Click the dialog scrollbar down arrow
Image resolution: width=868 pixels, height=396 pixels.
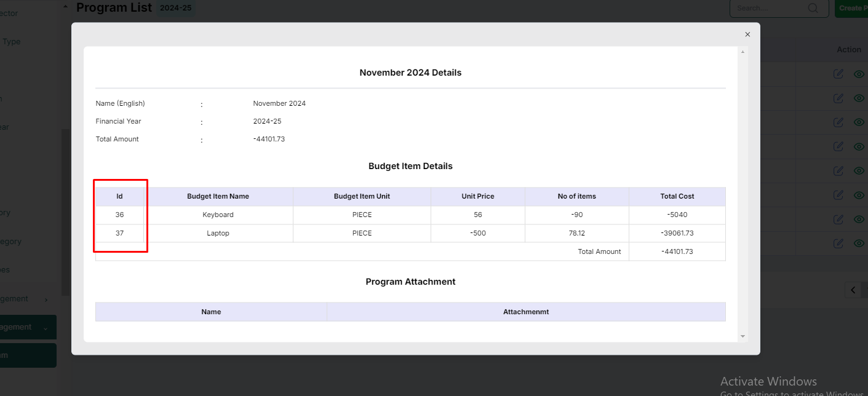click(x=743, y=336)
